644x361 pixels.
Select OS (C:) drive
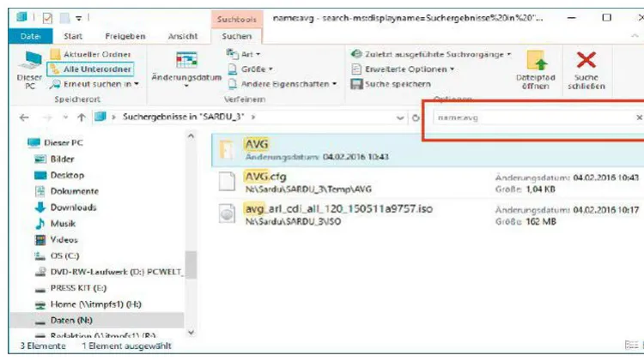tap(57, 256)
